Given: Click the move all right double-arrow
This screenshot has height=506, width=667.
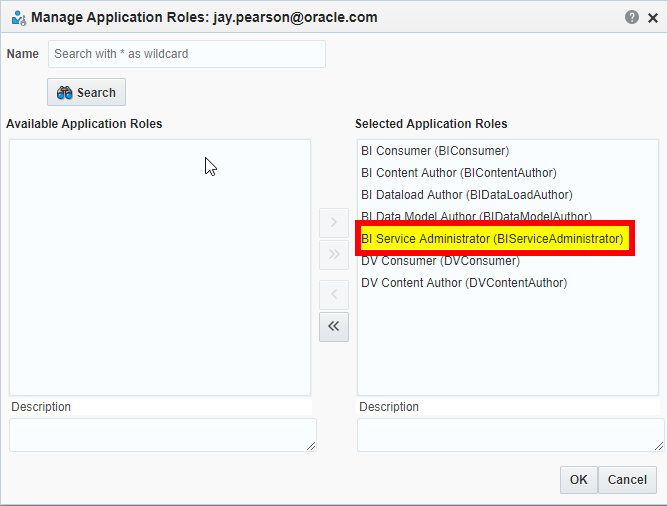Looking at the screenshot, I should (x=333, y=254).
